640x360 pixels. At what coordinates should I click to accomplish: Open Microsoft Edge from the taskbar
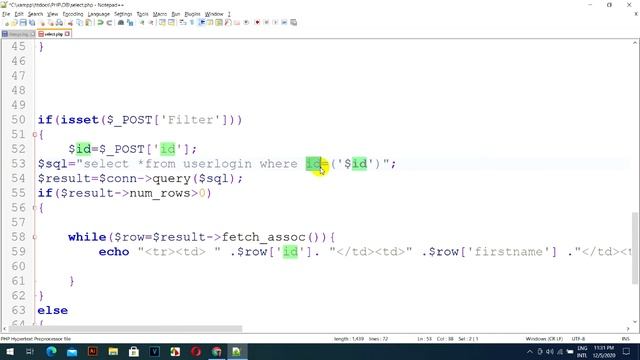(x=51, y=351)
